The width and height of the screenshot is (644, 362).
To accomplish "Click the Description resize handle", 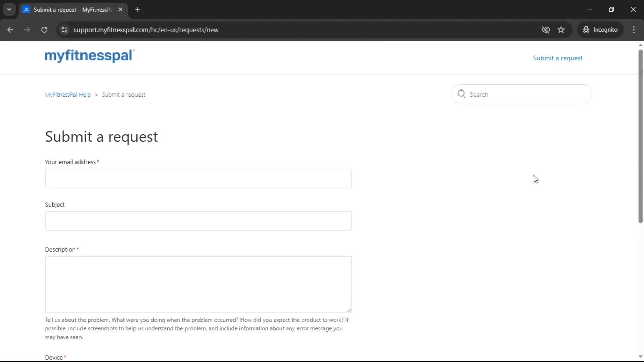I will click(x=349, y=310).
